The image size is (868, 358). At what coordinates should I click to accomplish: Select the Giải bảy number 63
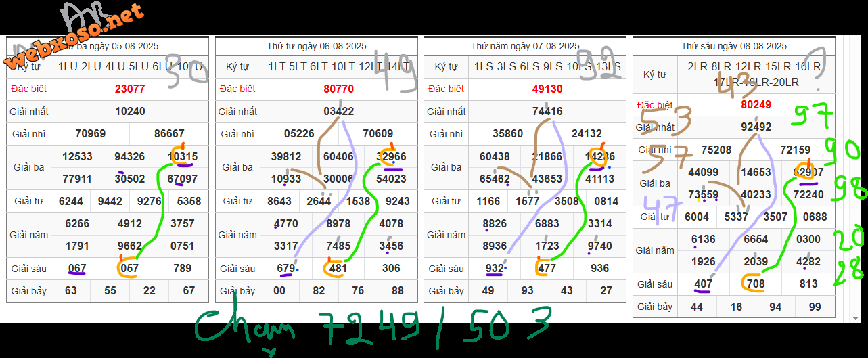(x=70, y=291)
